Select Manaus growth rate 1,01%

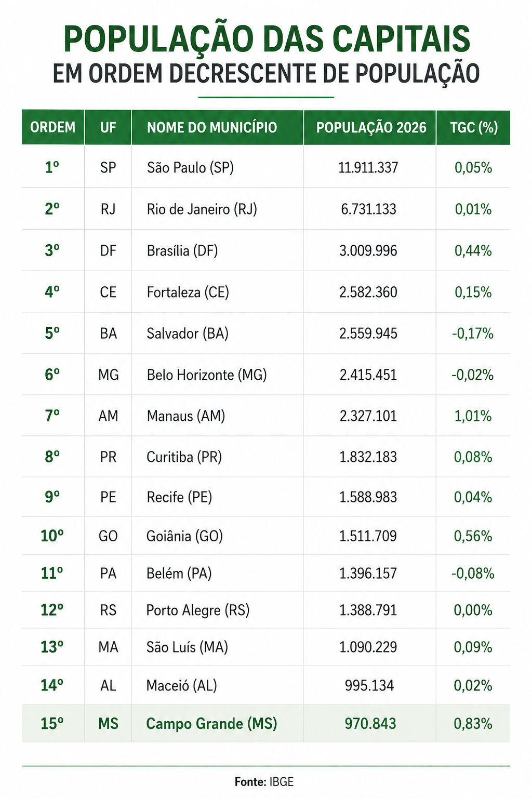[x=473, y=416]
